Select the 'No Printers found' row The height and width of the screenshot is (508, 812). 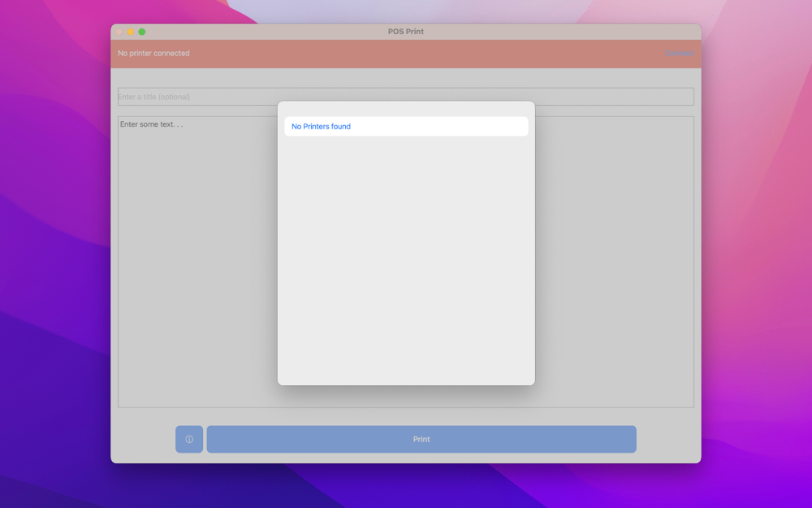[406, 127]
